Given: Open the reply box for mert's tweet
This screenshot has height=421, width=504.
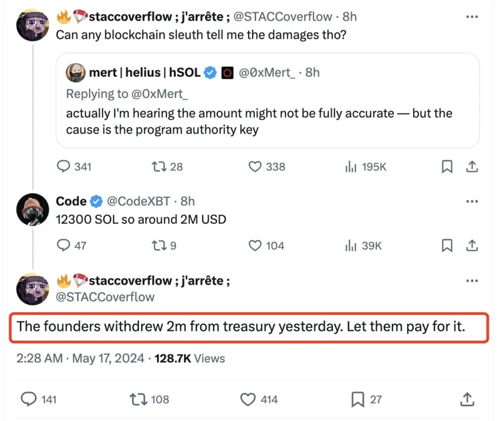Looking at the screenshot, I should 64,166.
